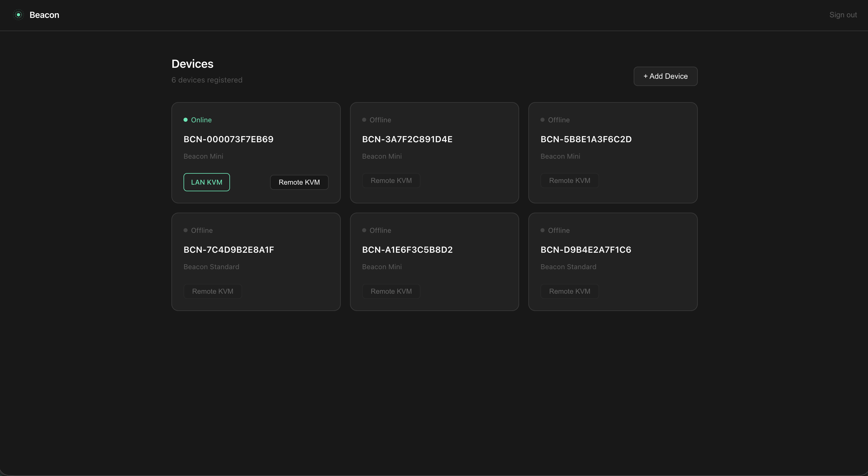Click Beacon Standard under BCN-7C4D9B2E8A1F

211,267
